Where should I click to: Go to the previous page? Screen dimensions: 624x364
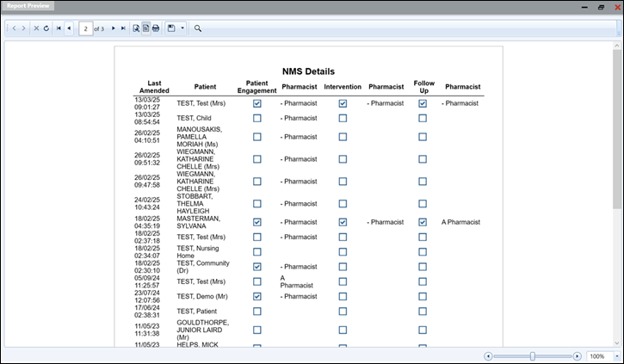pos(69,28)
